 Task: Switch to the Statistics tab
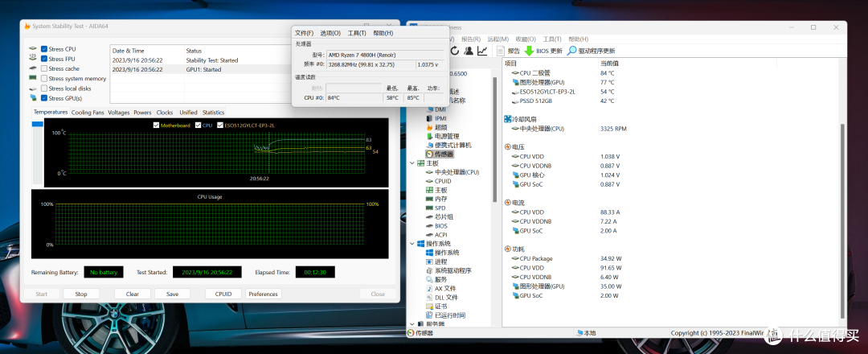pyautogui.click(x=213, y=113)
